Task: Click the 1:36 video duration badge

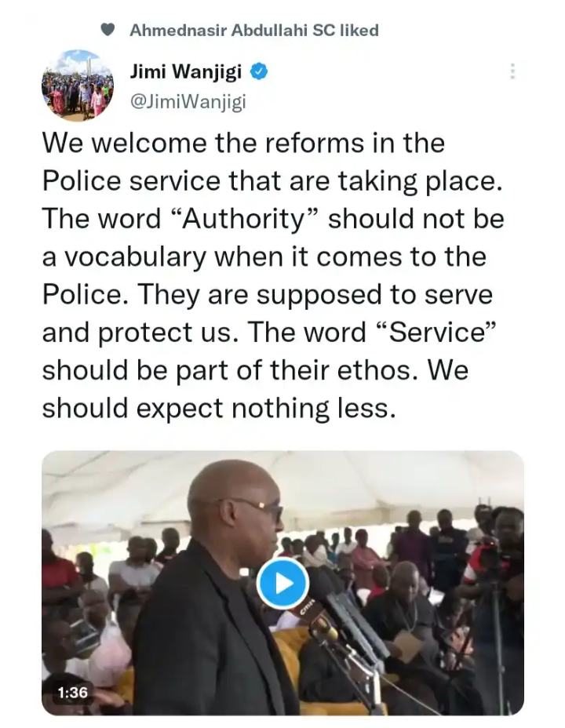Action: 72,692
